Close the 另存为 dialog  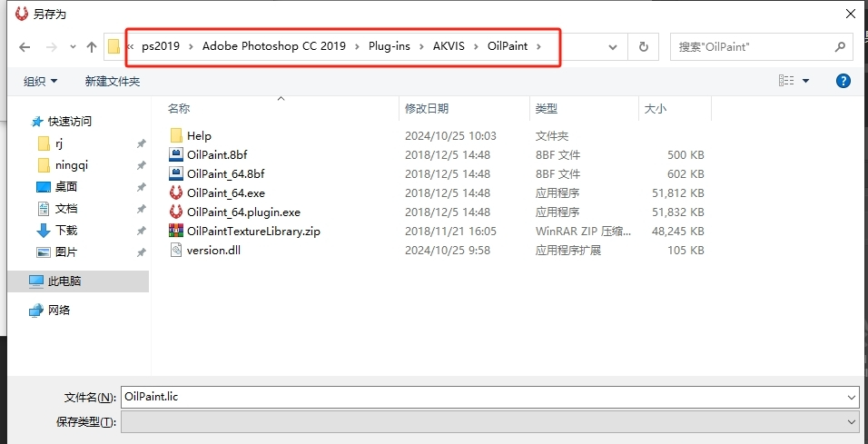[x=850, y=15]
